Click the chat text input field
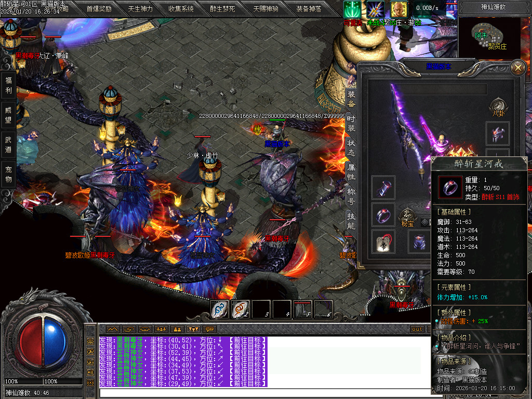The image size is (532, 399). point(260,392)
